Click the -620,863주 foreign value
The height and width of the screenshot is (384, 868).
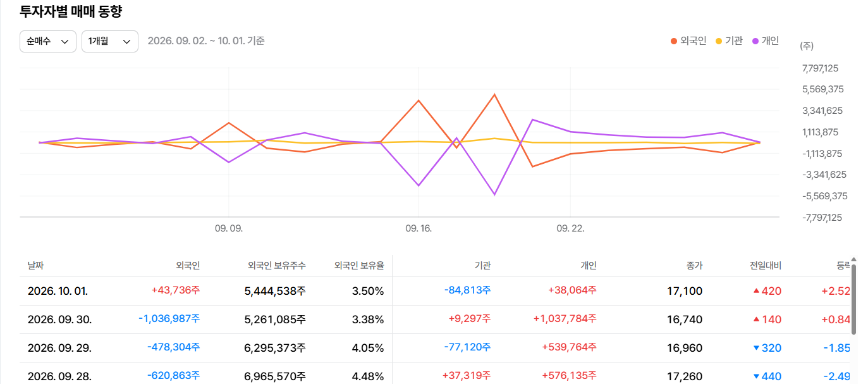click(174, 375)
